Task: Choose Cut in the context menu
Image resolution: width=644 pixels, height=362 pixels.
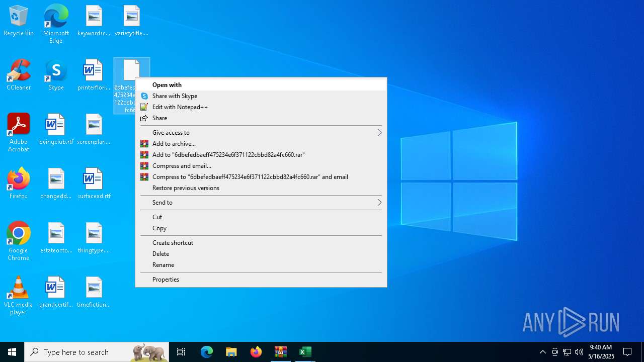Action: (261, 217)
